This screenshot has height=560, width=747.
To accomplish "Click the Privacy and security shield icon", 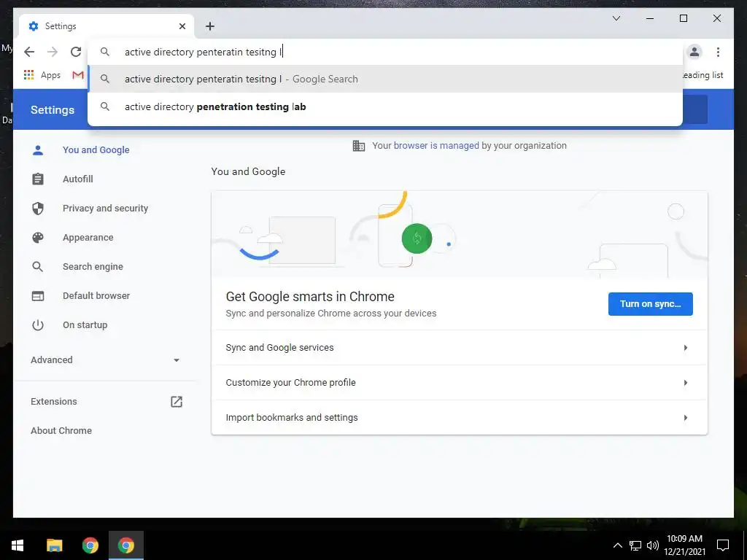I will click(x=38, y=208).
